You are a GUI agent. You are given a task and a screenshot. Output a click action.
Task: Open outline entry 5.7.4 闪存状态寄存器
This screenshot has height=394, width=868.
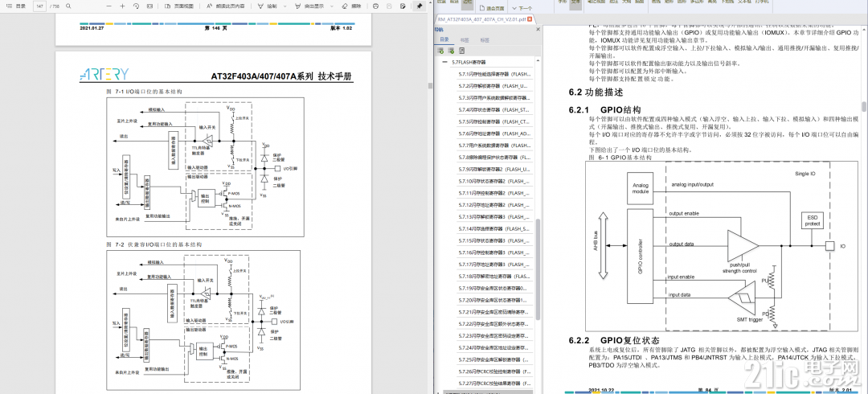coord(495,109)
